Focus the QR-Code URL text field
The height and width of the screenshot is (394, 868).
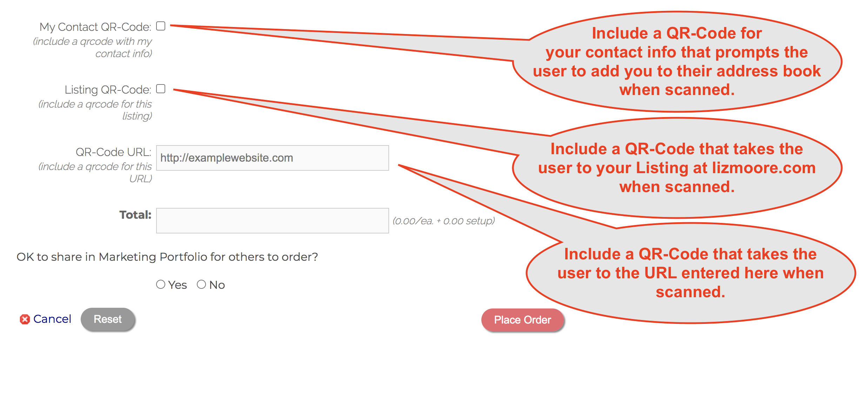coord(272,158)
